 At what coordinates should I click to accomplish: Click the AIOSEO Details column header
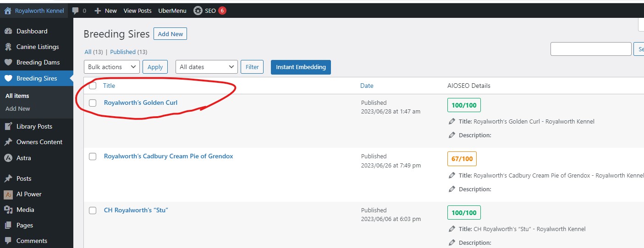tap(469, 86)
